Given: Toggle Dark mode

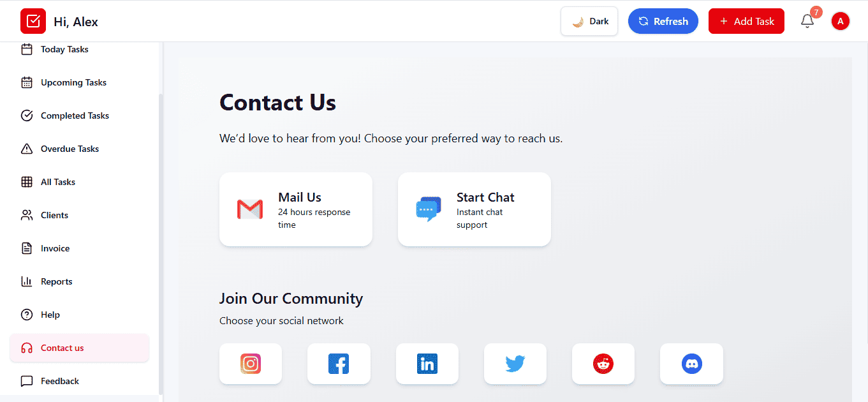Looking at the screenshot, I should 589,20.
